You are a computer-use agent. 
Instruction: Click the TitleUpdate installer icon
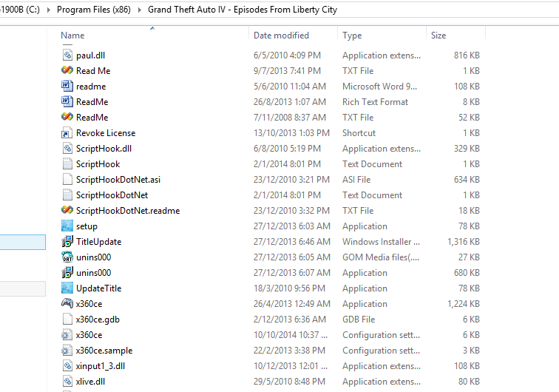point(67,242)
